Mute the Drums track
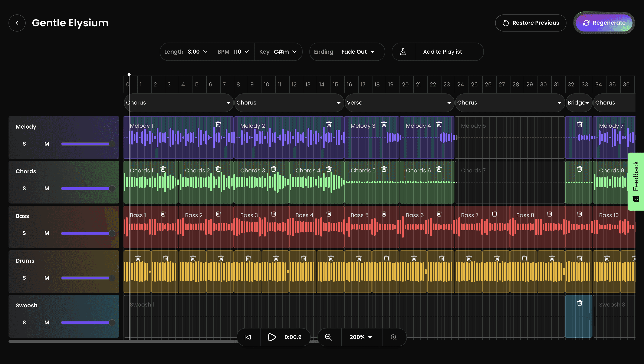This screenshot has width=644, height=364. pyautogui.click(x=47, y=278)
